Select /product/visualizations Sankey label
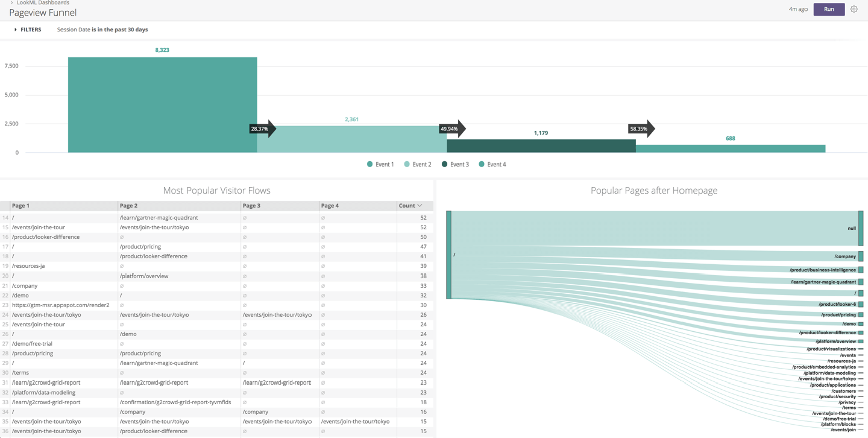Screen dimensions: 868x438 pos(831,349)
